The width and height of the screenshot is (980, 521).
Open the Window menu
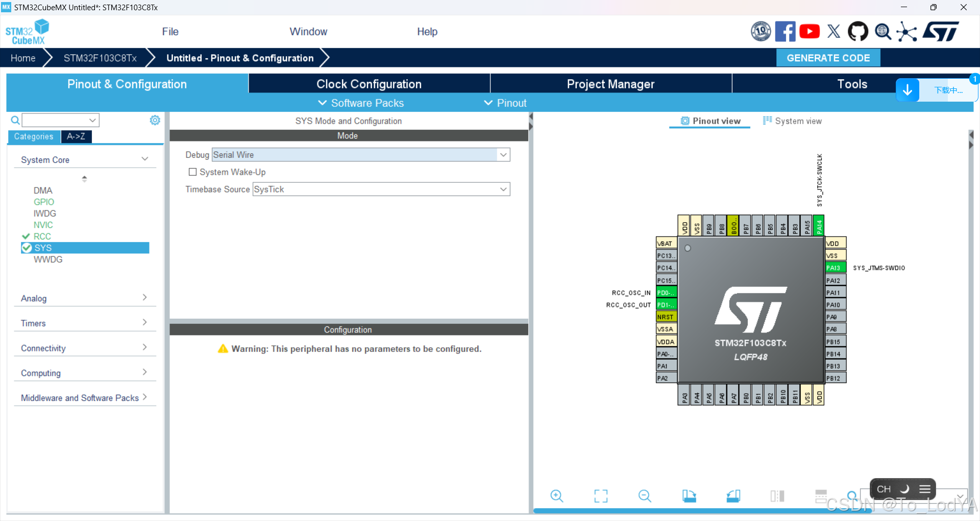308,32
